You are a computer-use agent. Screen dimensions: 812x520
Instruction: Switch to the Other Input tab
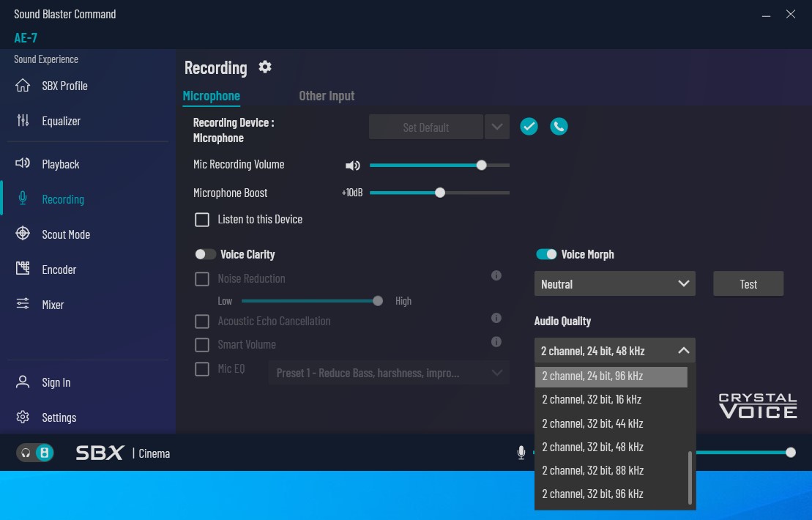point(327,96)
